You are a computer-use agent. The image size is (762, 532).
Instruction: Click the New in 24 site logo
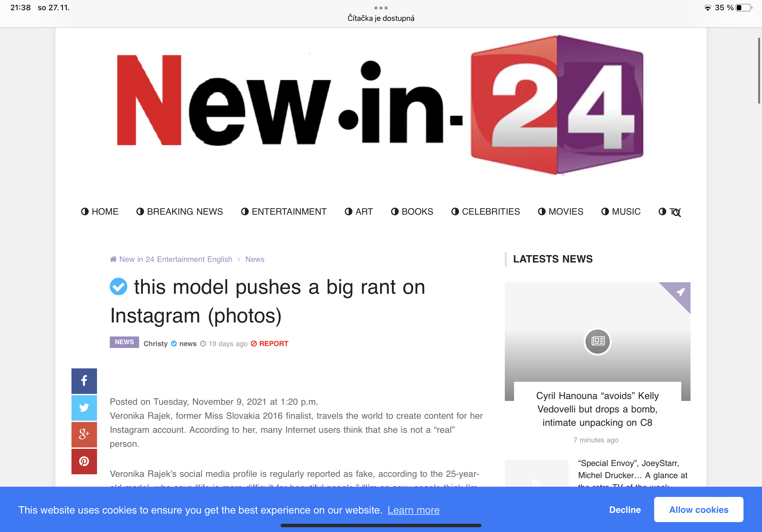coord(380,105)
